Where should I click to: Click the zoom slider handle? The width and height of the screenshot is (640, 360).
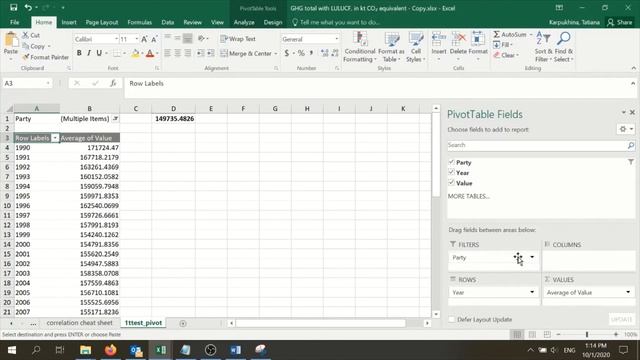point(587,334)
